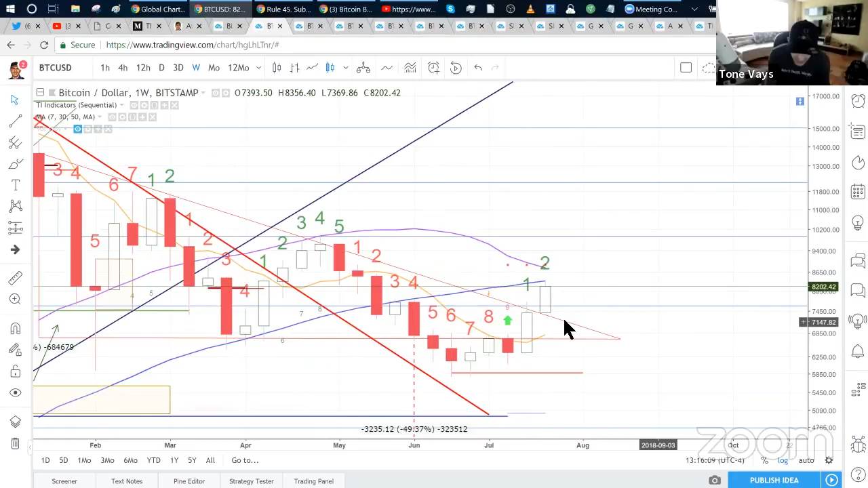Hide the MA (7, 30, 50, MA) indicator eye

(113, 117)
